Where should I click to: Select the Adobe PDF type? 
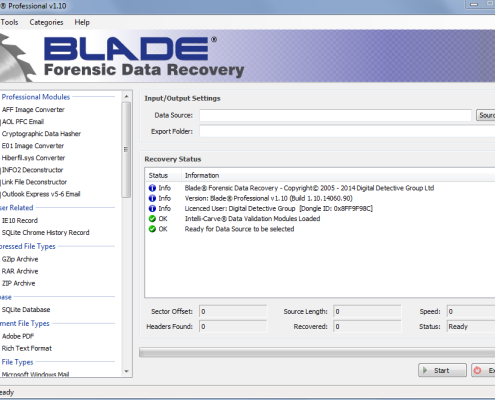(18, 336)
